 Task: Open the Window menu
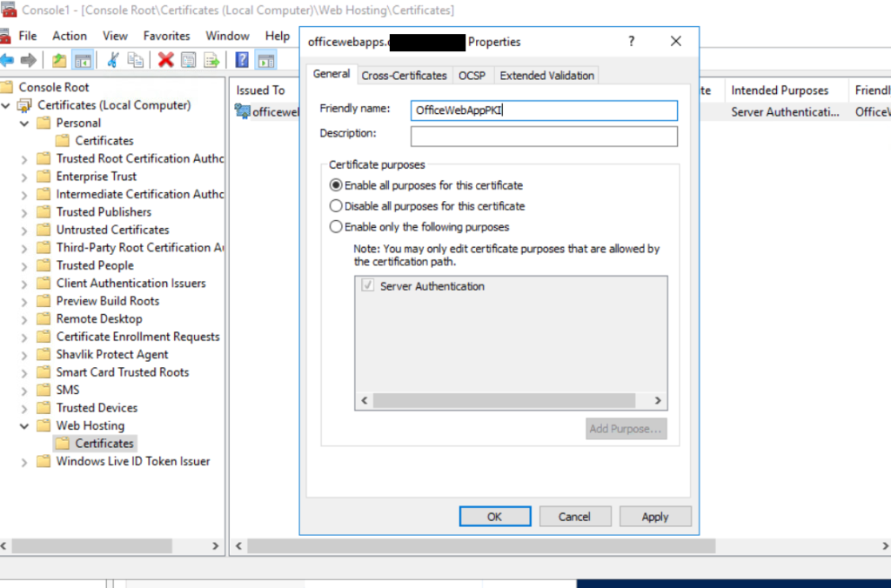tap(227, 36)
